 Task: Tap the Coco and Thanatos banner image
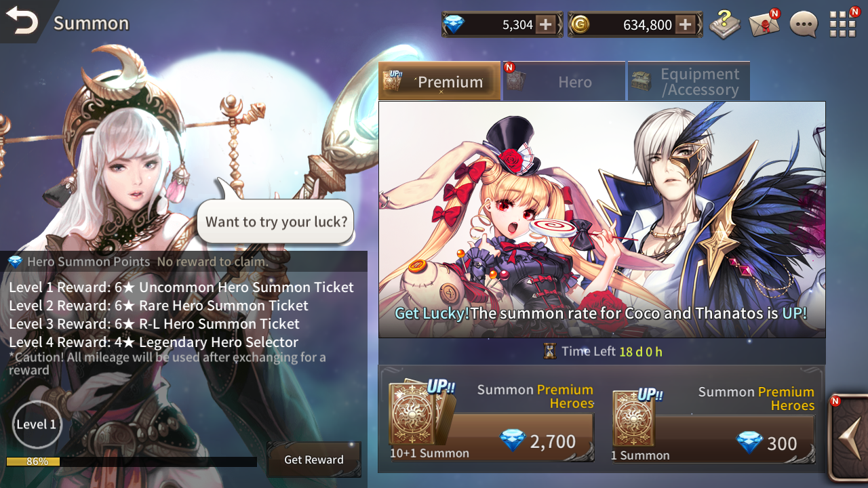601,220
